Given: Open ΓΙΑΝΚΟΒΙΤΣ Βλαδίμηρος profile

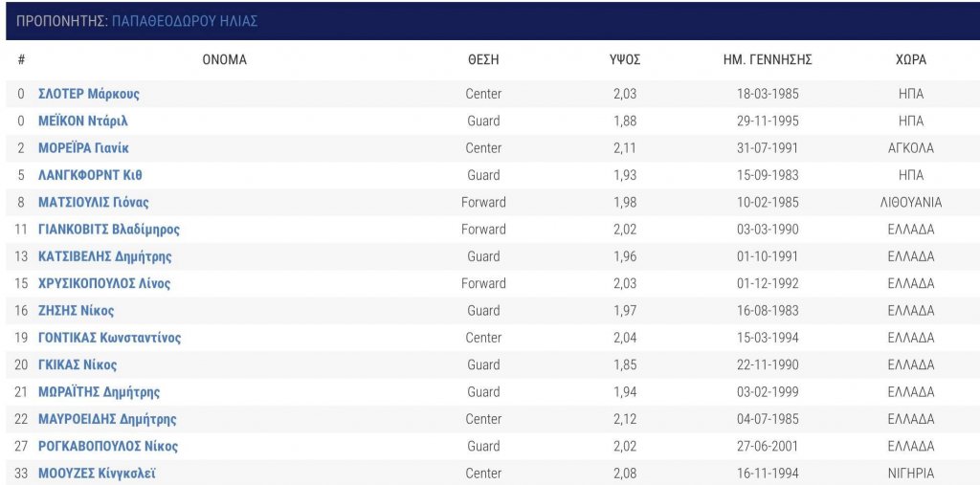Looking at the screenshot, I should (109, 230).
